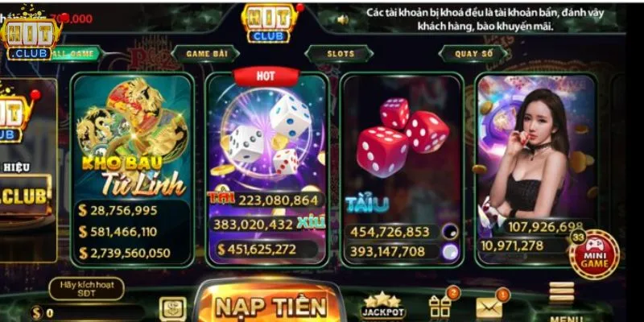
Task: Open the live dealer girl game card
Action: click(536, 170)
